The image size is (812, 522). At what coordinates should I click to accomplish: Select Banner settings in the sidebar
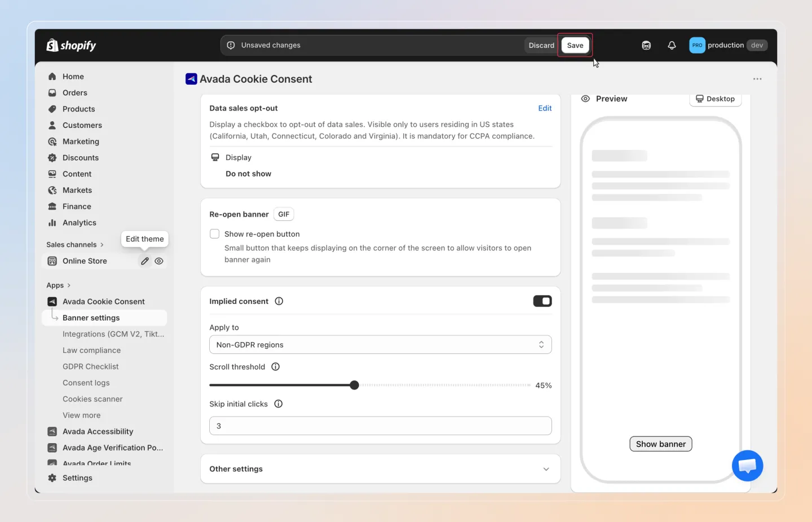click(x=104, y=318)
